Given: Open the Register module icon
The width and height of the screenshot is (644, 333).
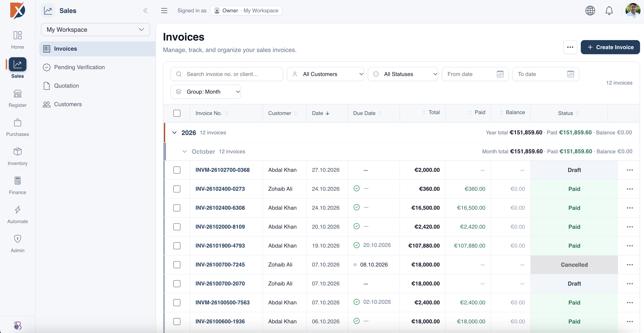Looking at the screenshot, I should [17, 94].
